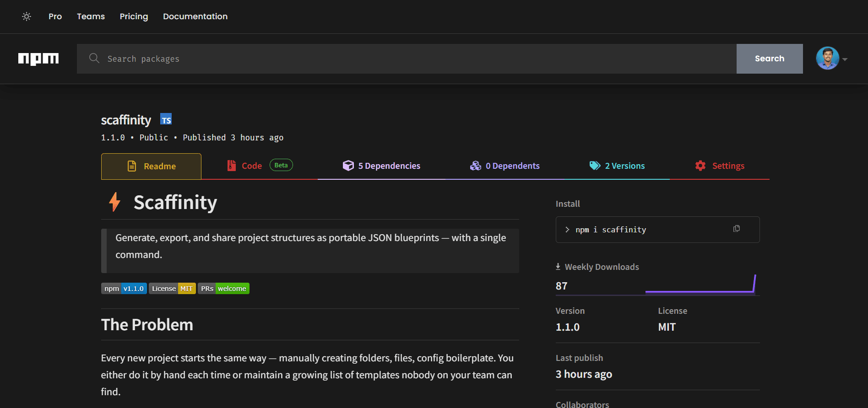This screenshot has width=868, height=408.
Task: Click the Weekly Downloads download arrow icon
Action: [x=558, y=267]
